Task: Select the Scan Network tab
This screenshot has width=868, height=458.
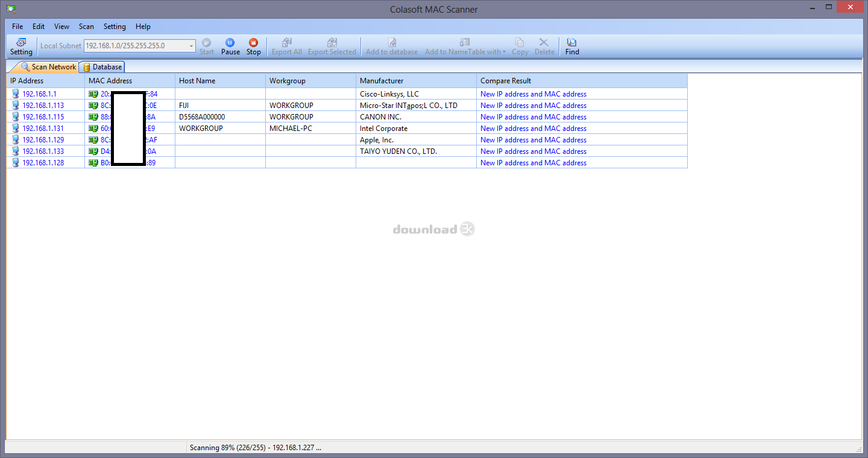Action: click(x=48, y=67)
